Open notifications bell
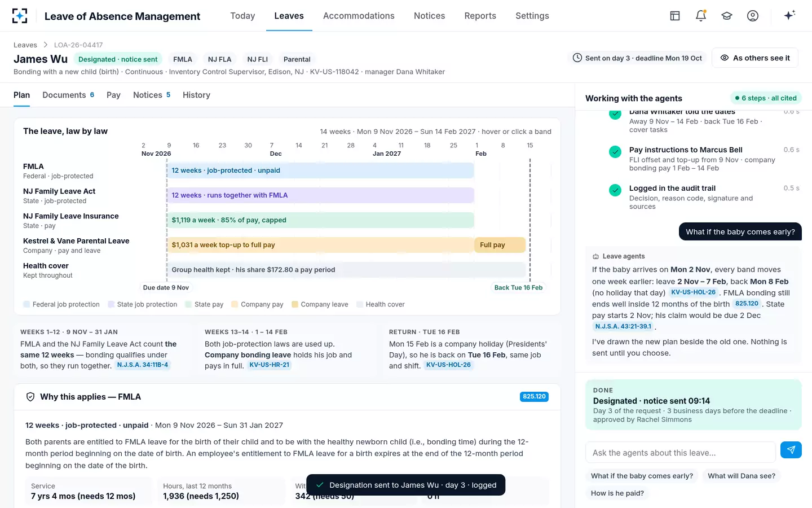Screen dimensions: 812x508 701,16
